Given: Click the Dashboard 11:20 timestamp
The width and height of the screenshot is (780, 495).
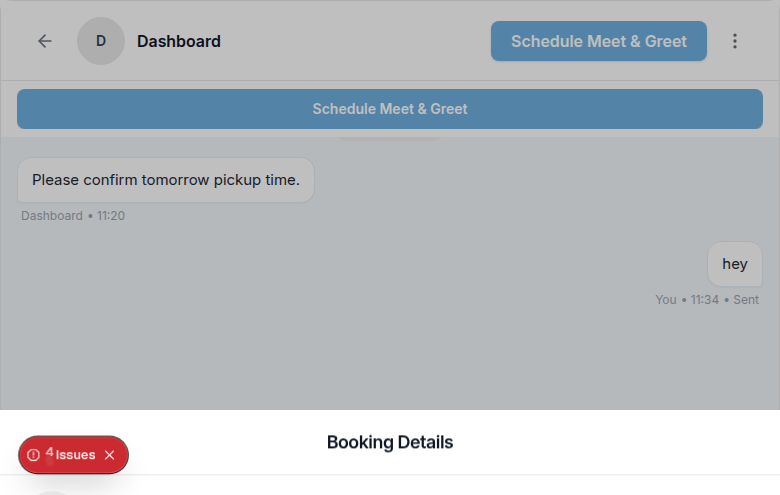Looking at the screenshot, I should click(x=73, y=216).
